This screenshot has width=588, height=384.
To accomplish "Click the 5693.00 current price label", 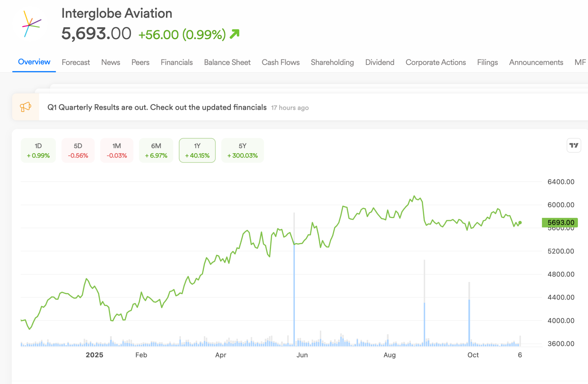I will [x=560, y=222].
